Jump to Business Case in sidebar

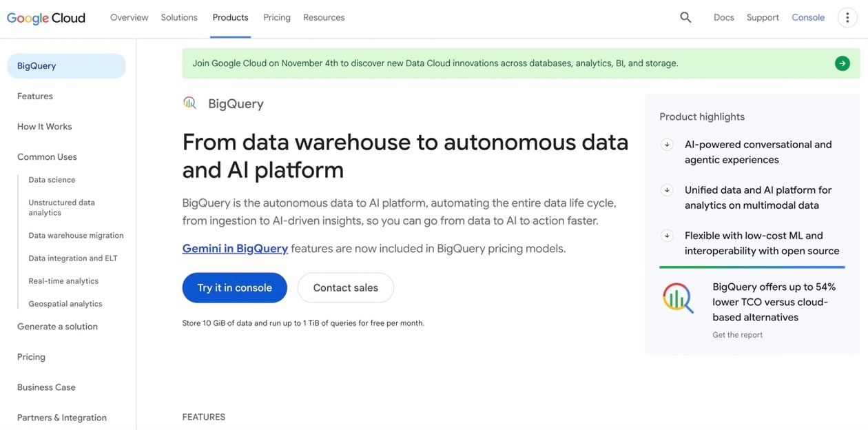(x=46, y=387)
